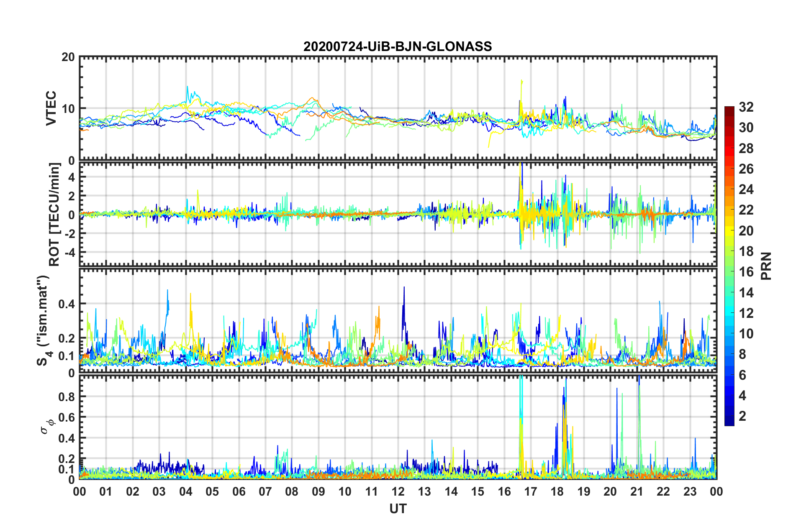
Task: Click x-axis hour label 01
Action: 106,491
